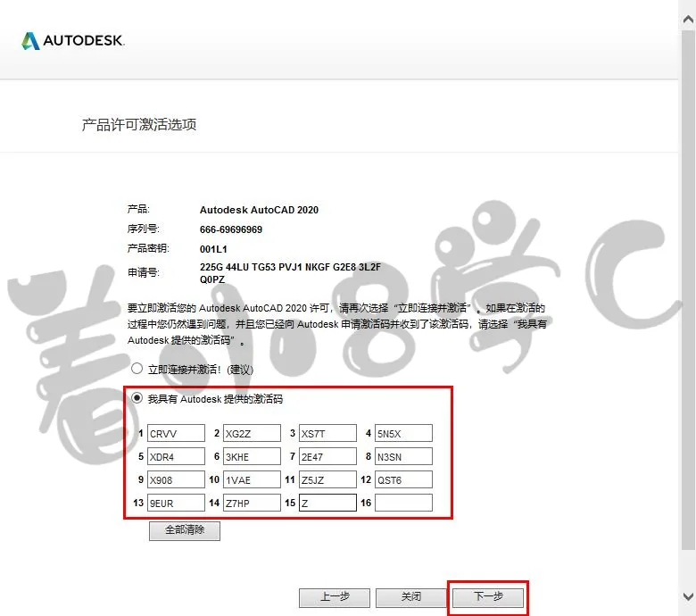Click product key text 001L1
696x616 pixels.
point(213,249)
